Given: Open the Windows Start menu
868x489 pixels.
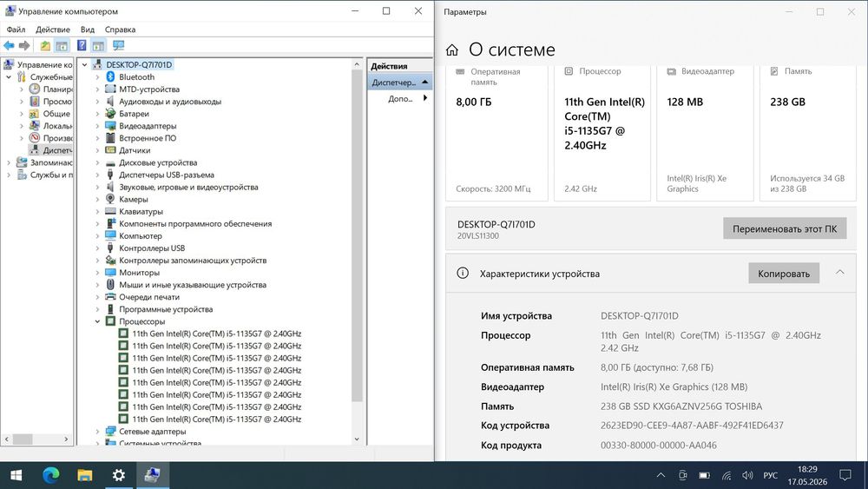Looking at the screenshot, I should pos(16,475).
